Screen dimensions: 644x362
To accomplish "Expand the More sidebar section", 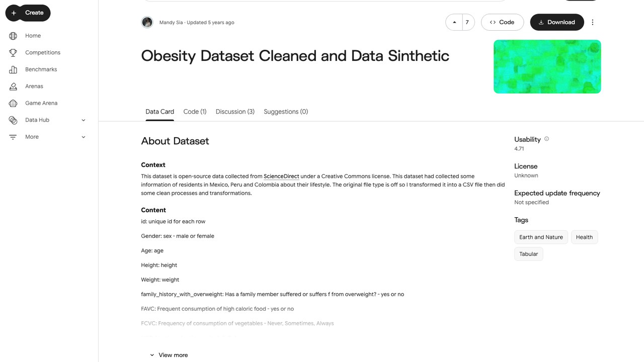I will pyautogui.click(x=84, y=137).
